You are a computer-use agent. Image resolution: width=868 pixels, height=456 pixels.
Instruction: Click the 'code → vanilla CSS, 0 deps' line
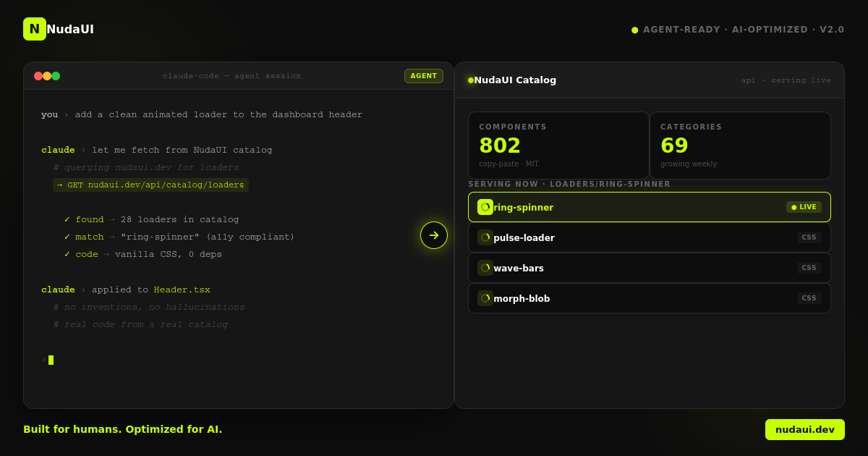[143, 254]
